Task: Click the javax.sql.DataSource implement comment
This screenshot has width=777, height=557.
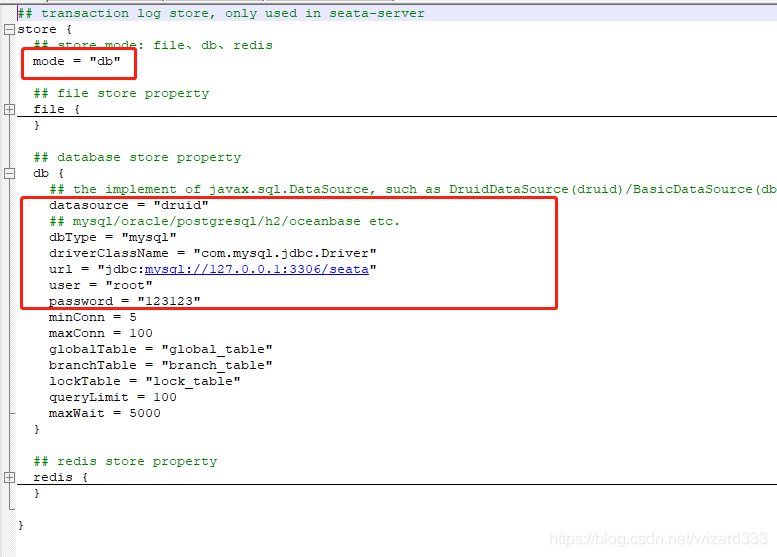Action: (413, 189)
